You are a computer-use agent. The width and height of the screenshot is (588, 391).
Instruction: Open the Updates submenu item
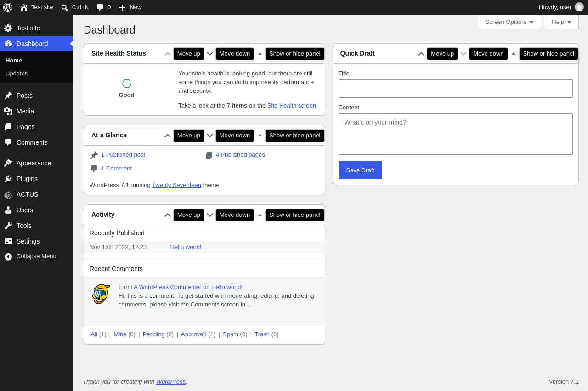click(17, 73)
